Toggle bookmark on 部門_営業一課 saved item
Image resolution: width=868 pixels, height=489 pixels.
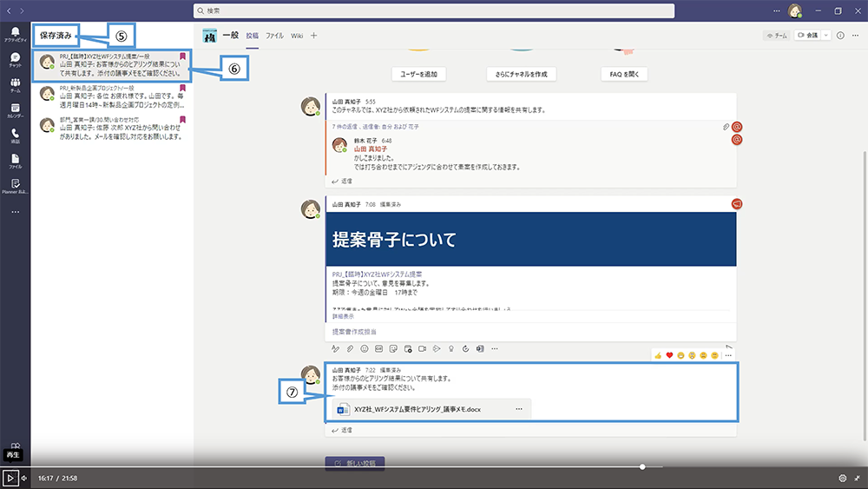point(182,120)
